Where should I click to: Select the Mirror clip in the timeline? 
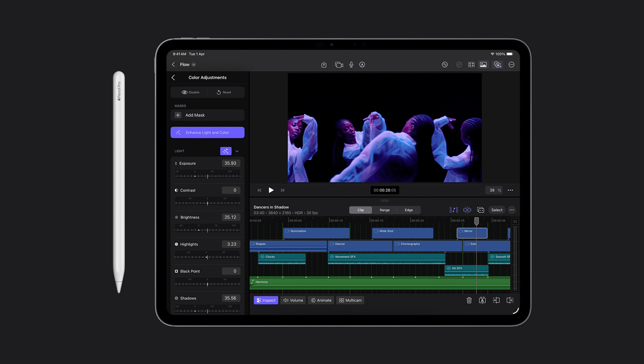pos(471,233)
